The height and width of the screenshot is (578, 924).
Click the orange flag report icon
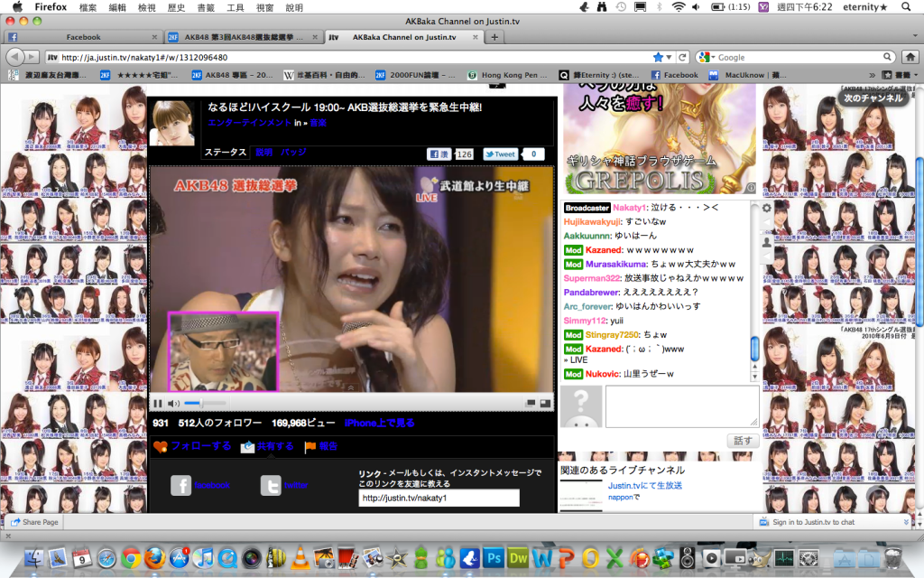(x=310, y=446)
